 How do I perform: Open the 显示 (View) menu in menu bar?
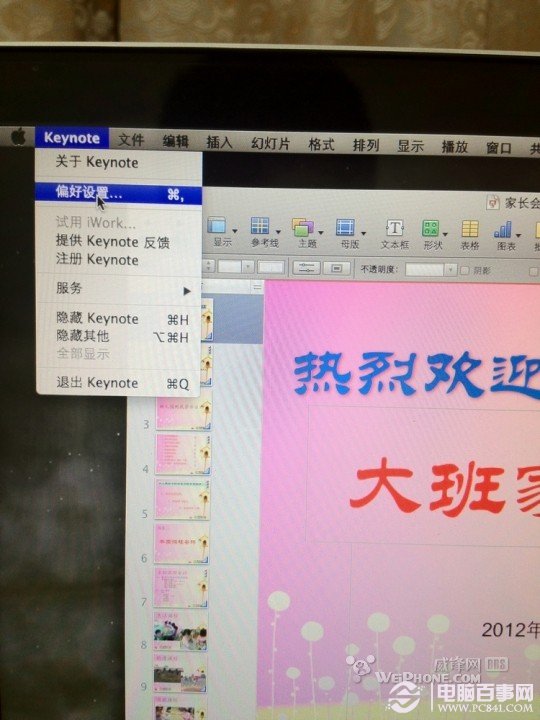411,146
